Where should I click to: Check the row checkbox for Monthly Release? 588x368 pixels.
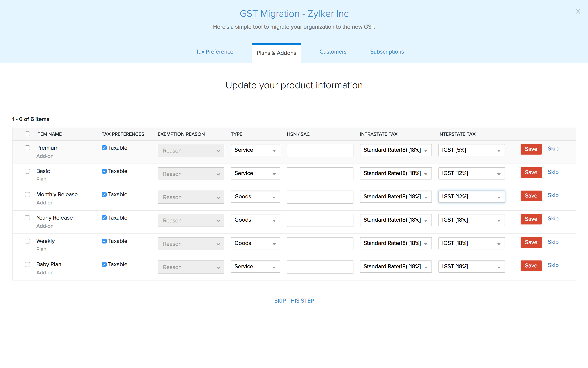click(27, 194)
